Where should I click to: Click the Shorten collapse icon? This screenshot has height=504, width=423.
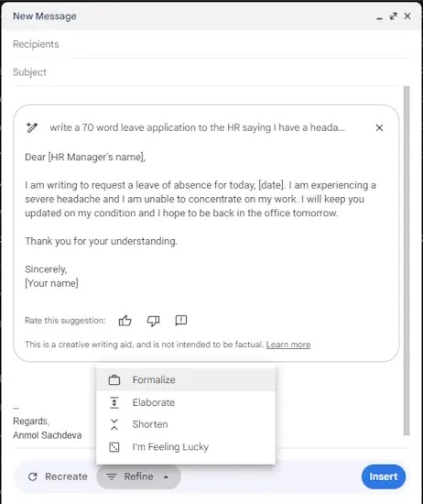[x=114, y=424]
